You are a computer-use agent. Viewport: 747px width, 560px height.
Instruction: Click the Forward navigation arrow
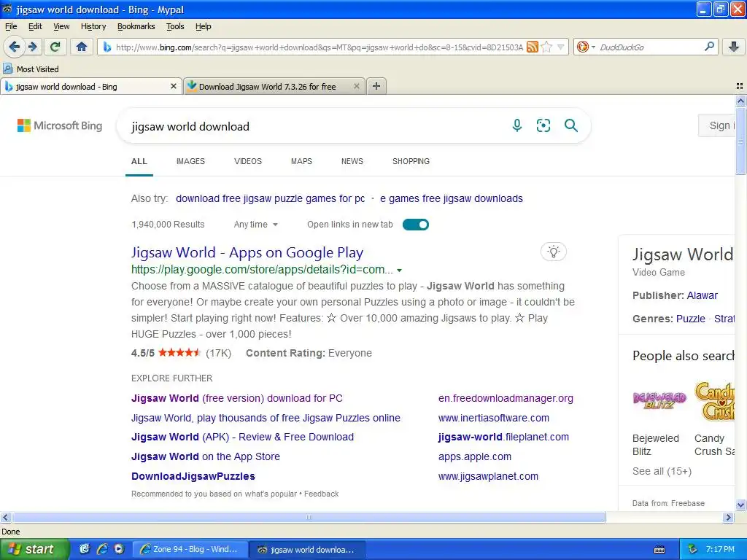pyautogui.click(x=33, y=47)
